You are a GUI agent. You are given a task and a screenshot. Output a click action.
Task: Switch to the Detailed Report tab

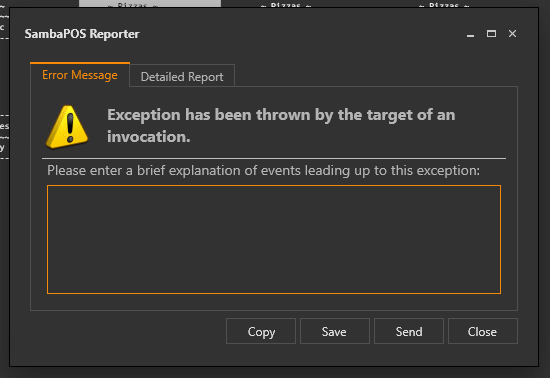(182, 76)
